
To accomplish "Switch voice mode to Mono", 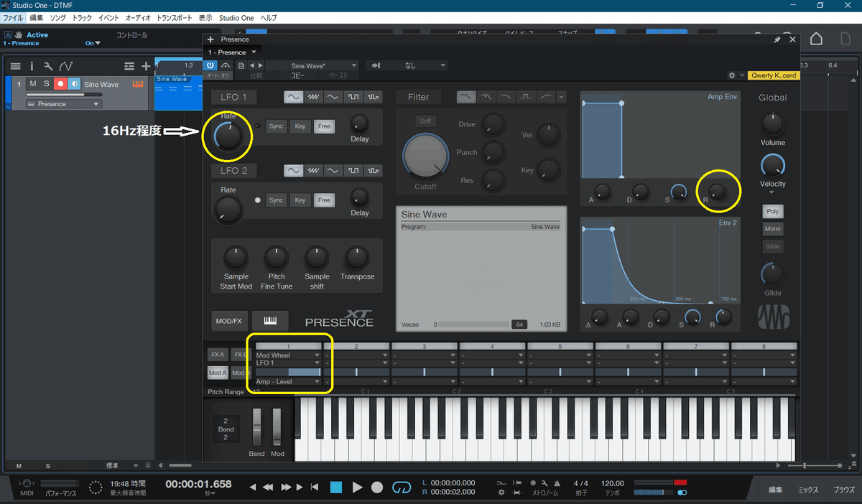I will coord(773,229).
